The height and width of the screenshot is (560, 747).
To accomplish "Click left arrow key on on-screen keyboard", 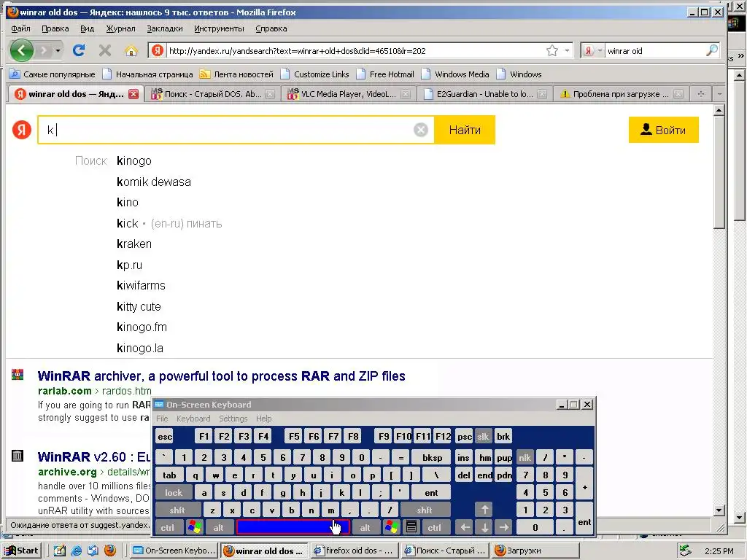I will tap(465, 527).
